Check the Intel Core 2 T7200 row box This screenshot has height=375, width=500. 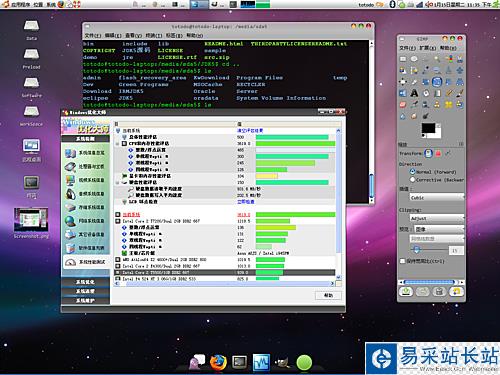click(x=118, y=221)
